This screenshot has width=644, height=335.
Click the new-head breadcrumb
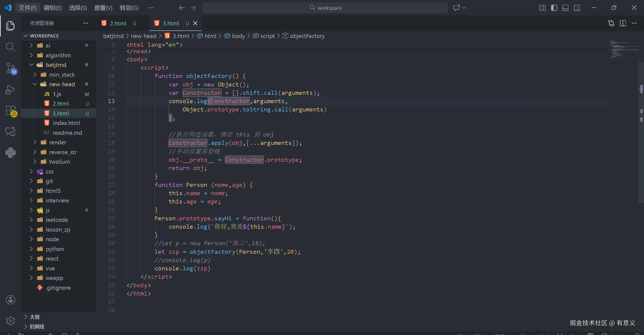[x=143, y=36]
